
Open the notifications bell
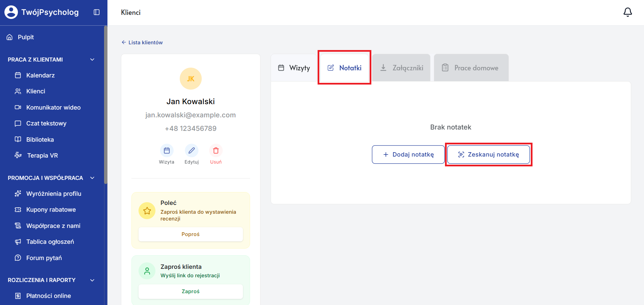click(627, 12)
